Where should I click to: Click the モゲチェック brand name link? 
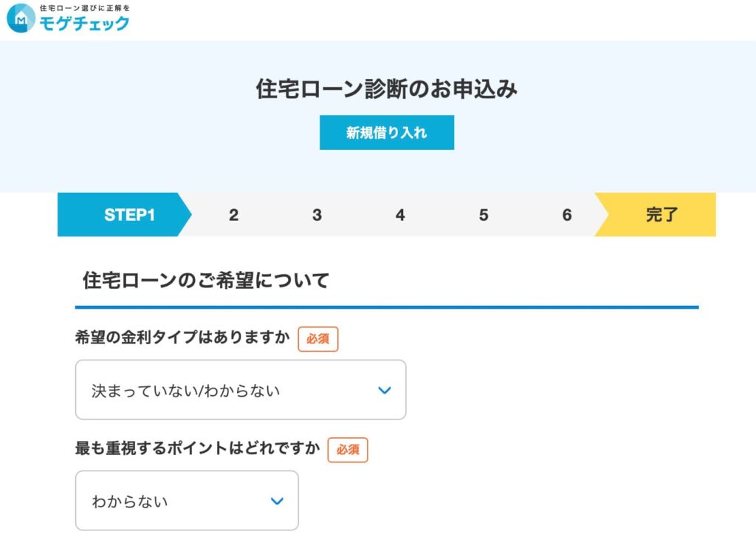point(86,24)
